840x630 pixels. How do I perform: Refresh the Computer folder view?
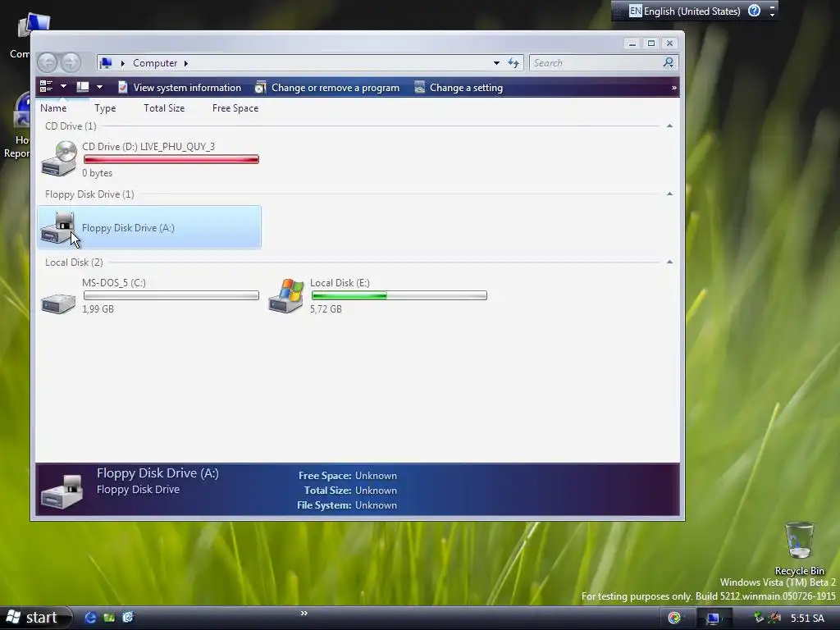click(x=514, y=63)
